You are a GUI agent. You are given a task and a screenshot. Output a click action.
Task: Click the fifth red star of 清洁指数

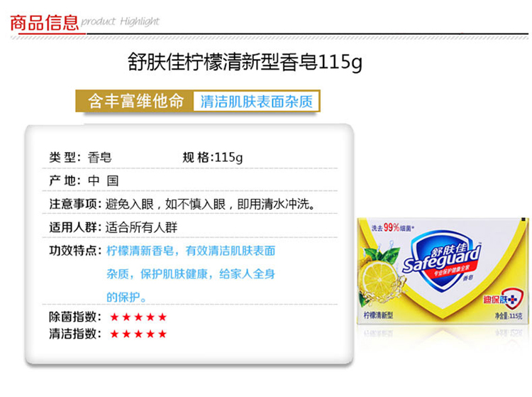pyautogui.click(x=162, y=334)
